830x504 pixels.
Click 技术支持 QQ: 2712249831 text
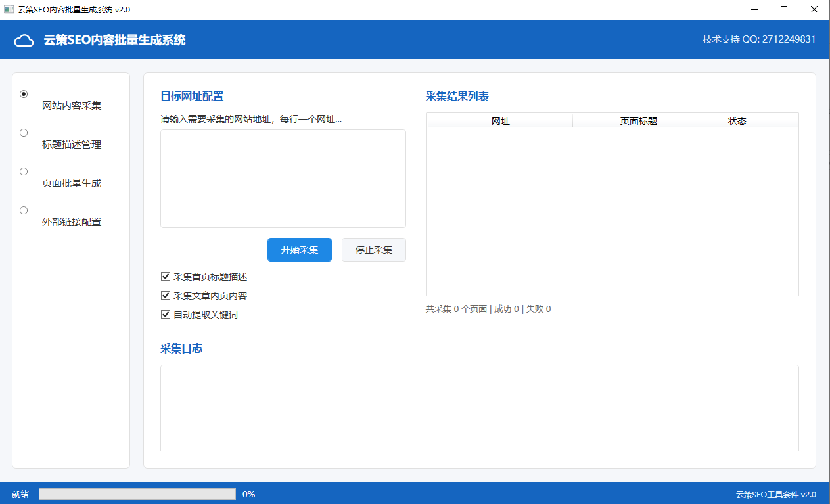pos(759,39)
